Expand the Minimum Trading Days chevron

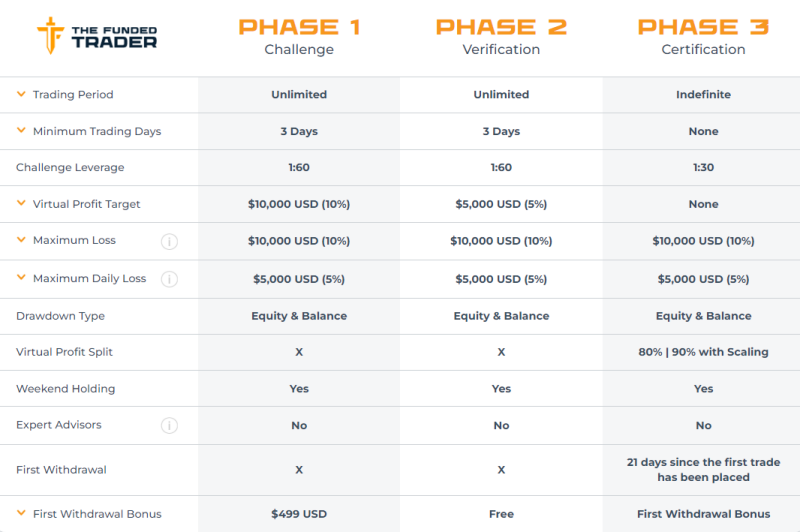click(x=21, y=131)
